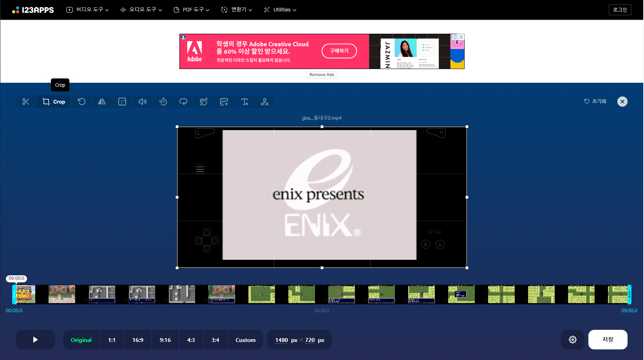Open the gear settings for output
The height and width of the screenshot is (360, 644).
(573, 340)
